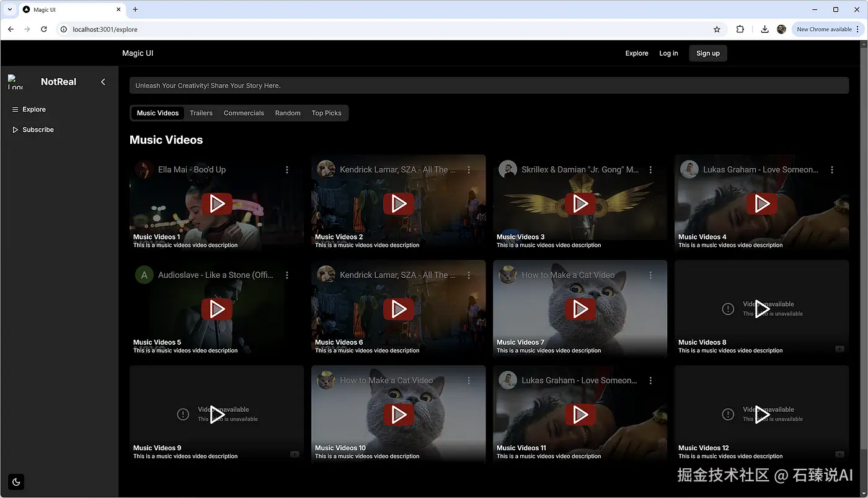Image resolution: width=868 pixels, height=498 pixels.
Task: Open more options on Music Videos 2
Action: [x=469, y=169]
